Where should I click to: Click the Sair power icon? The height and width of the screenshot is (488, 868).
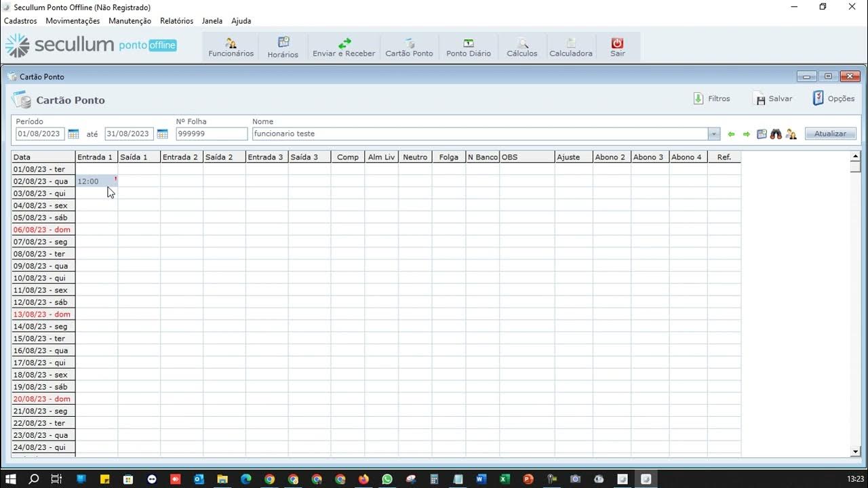(617, 47)
